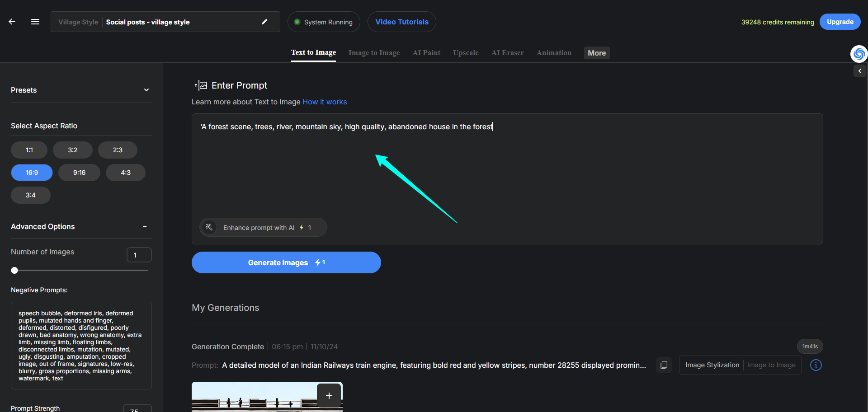
Task: Click Enhance prompt with AI
Action: 263,227
